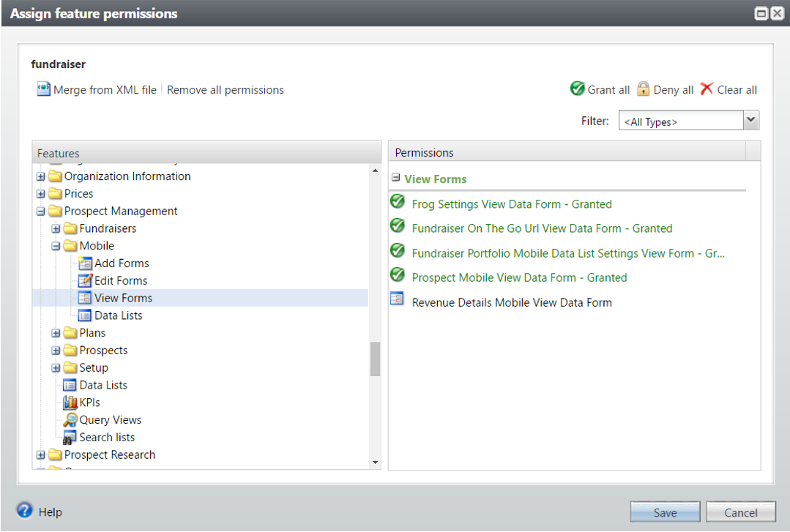This screenshot has height=532, width=790.
Task: Click the Grant all green checkmark icon
Action: [x=578, y=88]
